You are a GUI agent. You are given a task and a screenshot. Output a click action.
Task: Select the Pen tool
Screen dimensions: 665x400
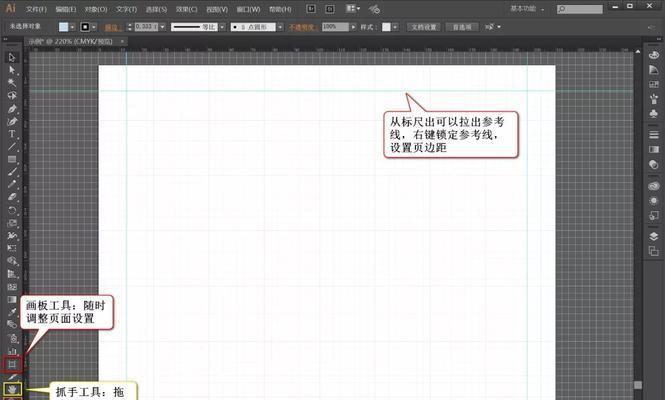pos(12,109)
